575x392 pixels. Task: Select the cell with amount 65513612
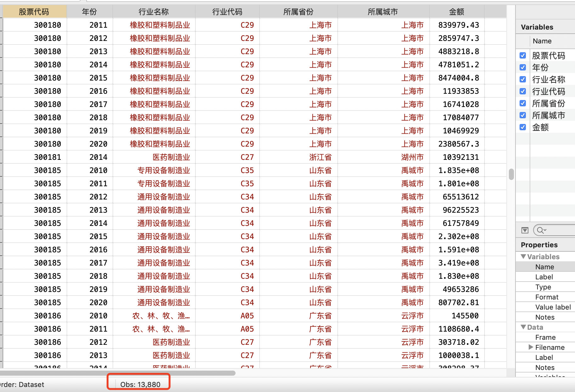pos(457,197)
